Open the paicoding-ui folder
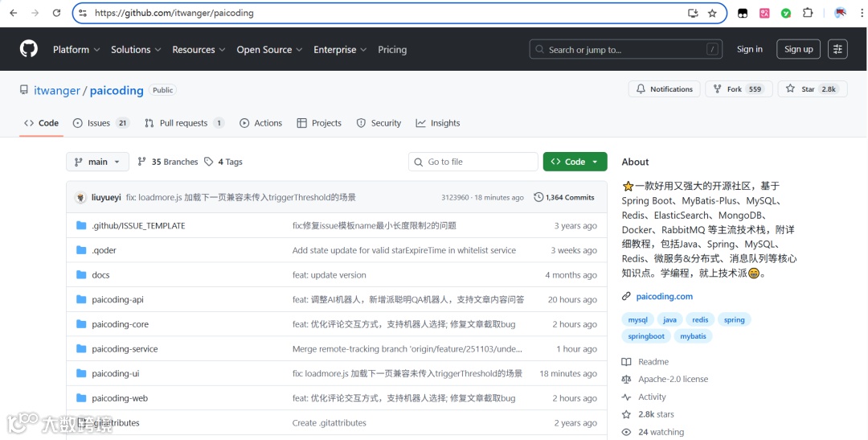The image size is (868, 440). (116, 373)
